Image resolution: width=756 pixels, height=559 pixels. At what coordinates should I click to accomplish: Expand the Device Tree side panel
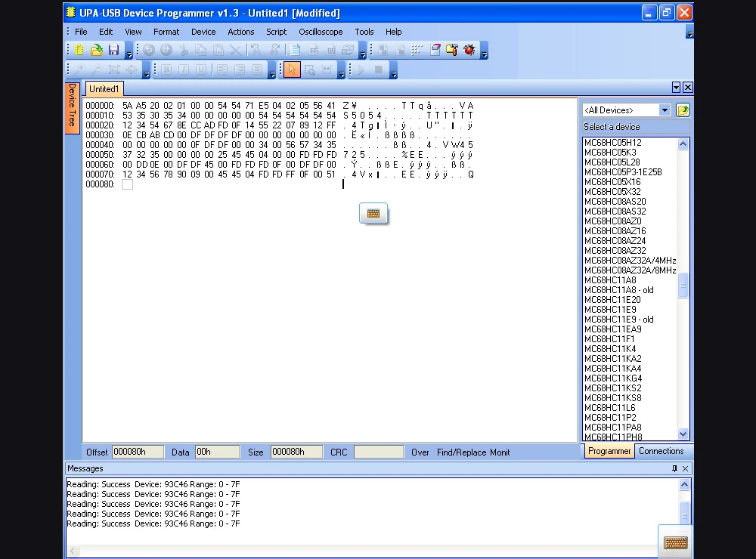(72, 107)
